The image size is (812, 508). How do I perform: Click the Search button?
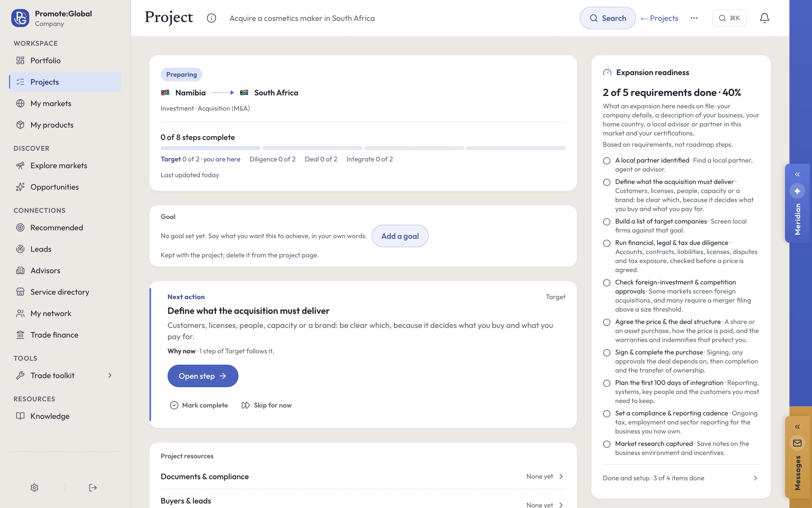[x=607, y=18]
